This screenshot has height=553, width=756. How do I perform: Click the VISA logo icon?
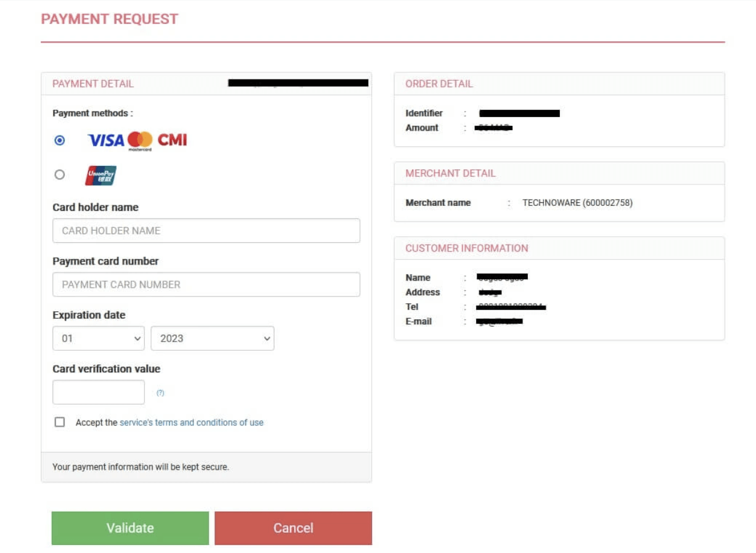[105, 141]
